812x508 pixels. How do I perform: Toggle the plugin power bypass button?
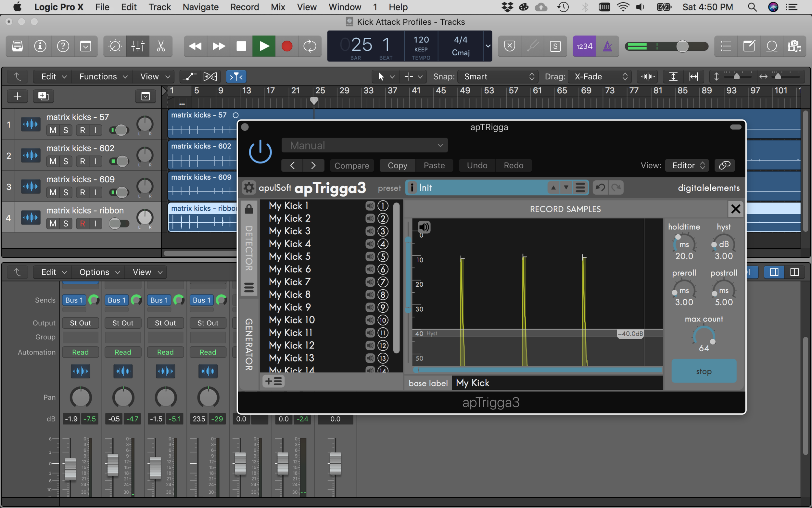(260, 152)
